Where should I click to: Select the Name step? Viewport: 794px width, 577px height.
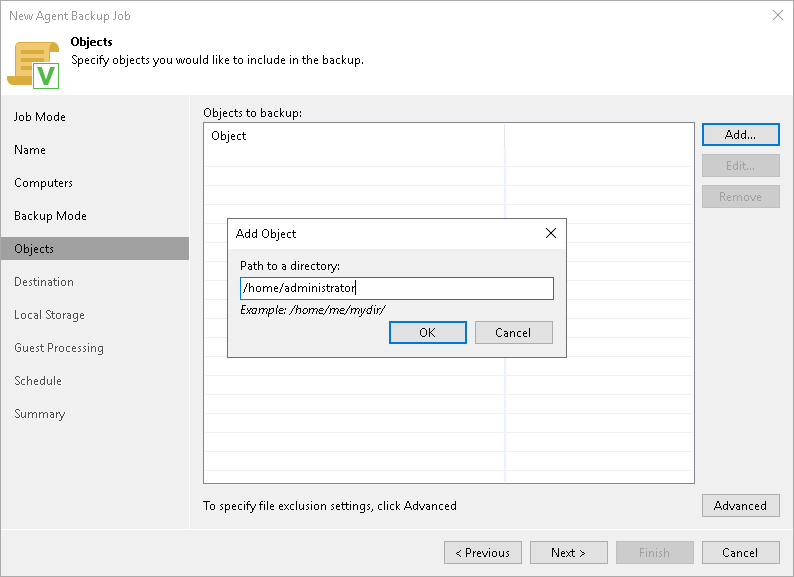[x=30, y=150]
